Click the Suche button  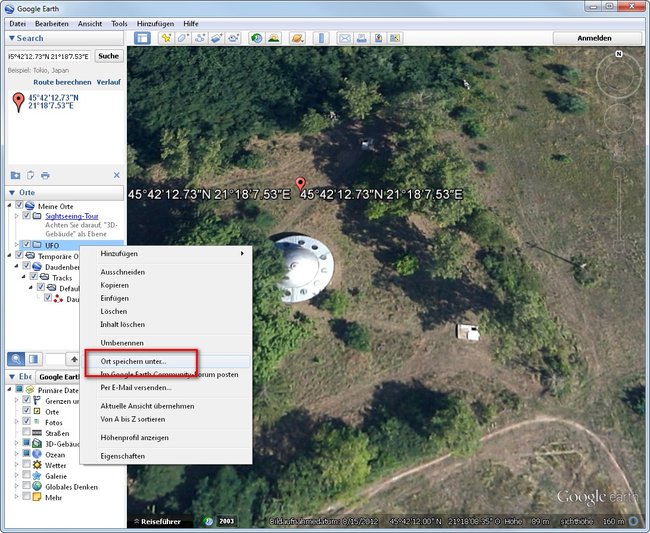[x=109, y=56]
